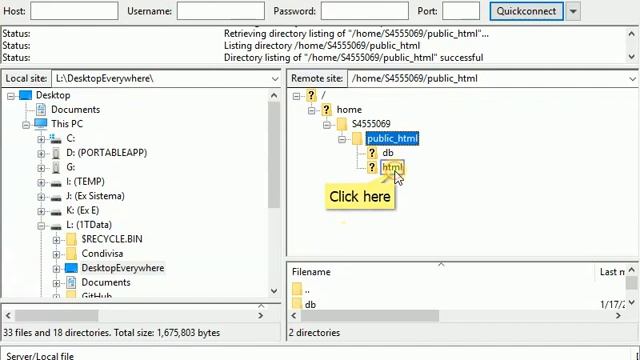This screenshot has width=640, height=360.
Task: Collapse the remote root / node
Action: click(297, 96)
